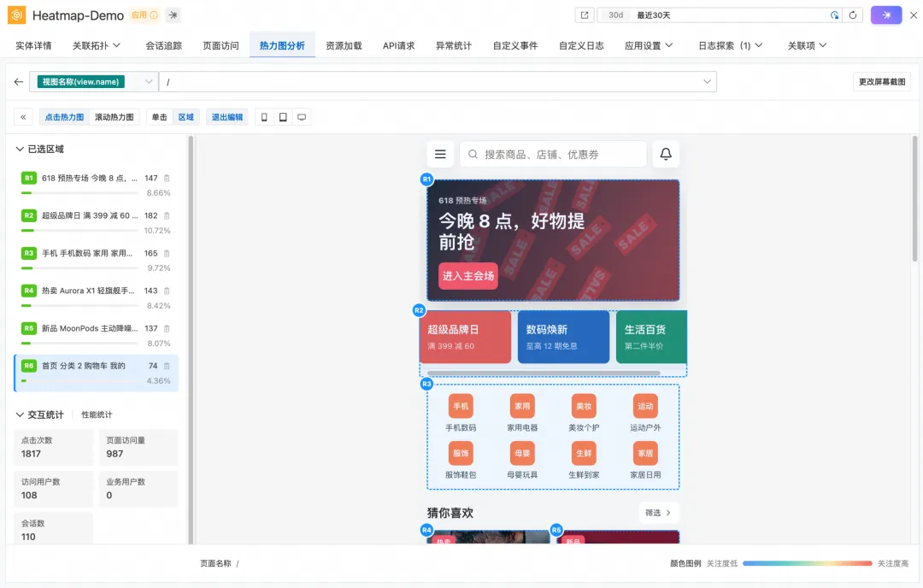Expand the 日志探索 (1) dropdown
Image resolution: width=923 pixels, height=588 pixels.
(x=730, y=45)
